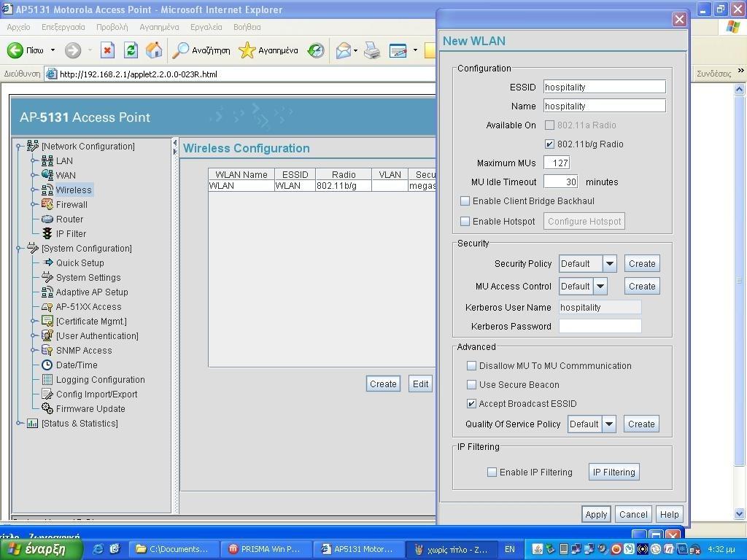Open the Επεξεργασία menu

(63, 27)
